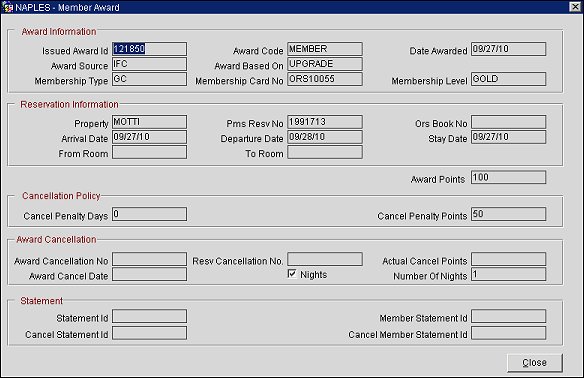Select the Issued Award Id field
The height and width of the screenshot is (378, 584).
(x=149, y=49)
